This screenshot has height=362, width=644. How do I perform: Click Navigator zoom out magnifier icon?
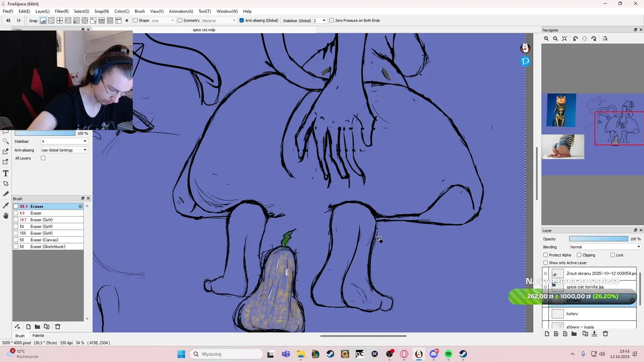coord(555,39)
